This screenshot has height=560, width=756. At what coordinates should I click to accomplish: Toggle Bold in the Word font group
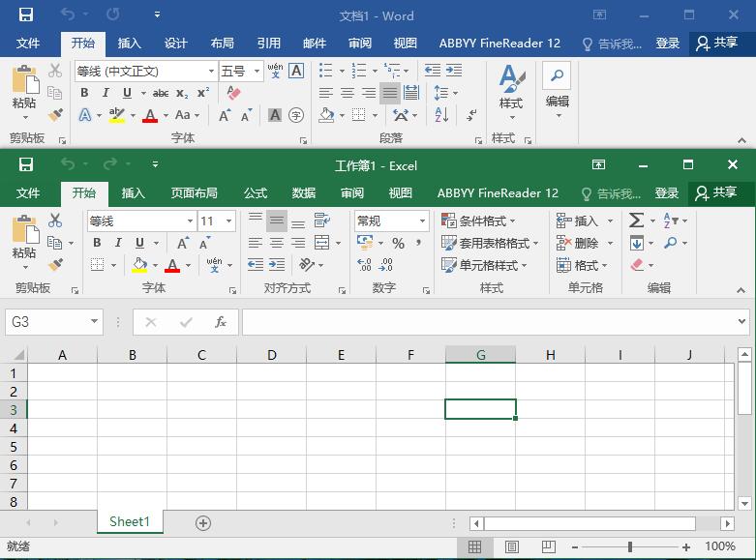point(84,93)
